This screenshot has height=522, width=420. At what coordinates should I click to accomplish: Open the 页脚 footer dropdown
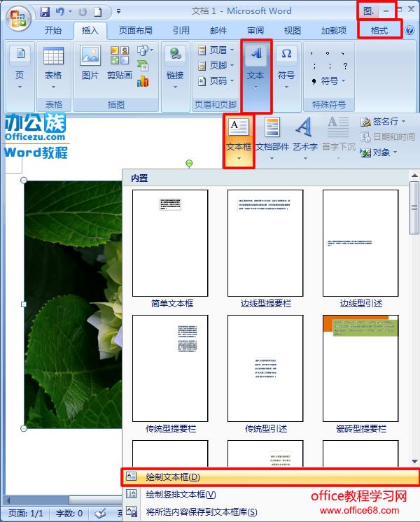216,66
